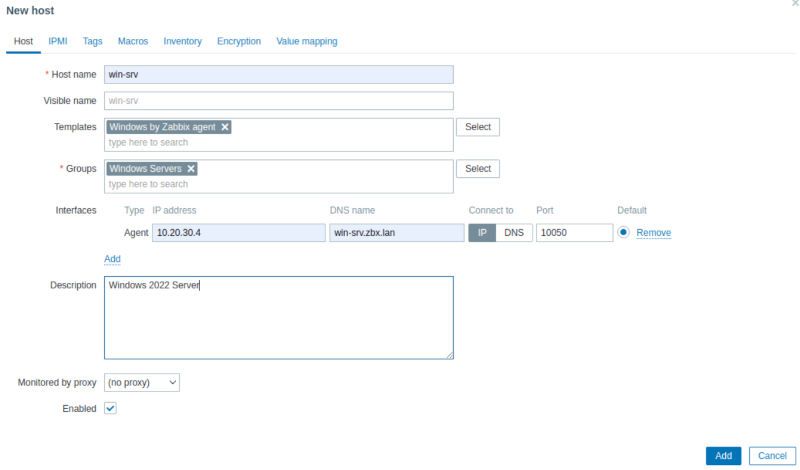Screen dimensions: 800x470
Task: Open the Encryption tab
Action: [x=239, y=41]
